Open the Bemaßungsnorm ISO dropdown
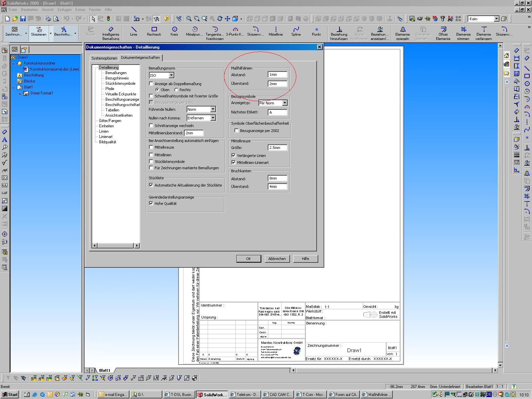 [171, 75]
